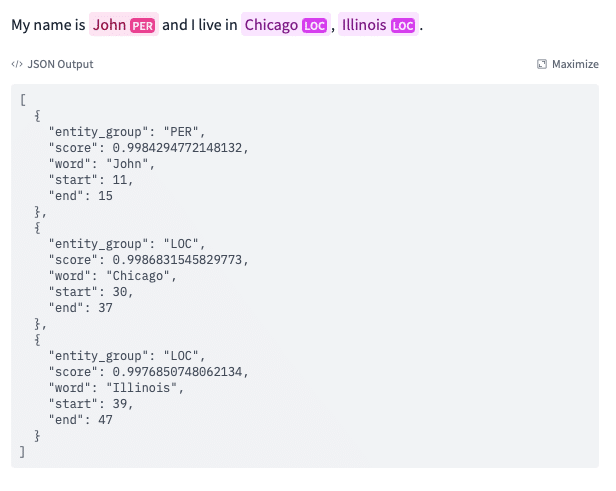Viewport: 616px width, 491px height.
Task: Click the LOC tag beside Chicago
Action: [314, 25]
